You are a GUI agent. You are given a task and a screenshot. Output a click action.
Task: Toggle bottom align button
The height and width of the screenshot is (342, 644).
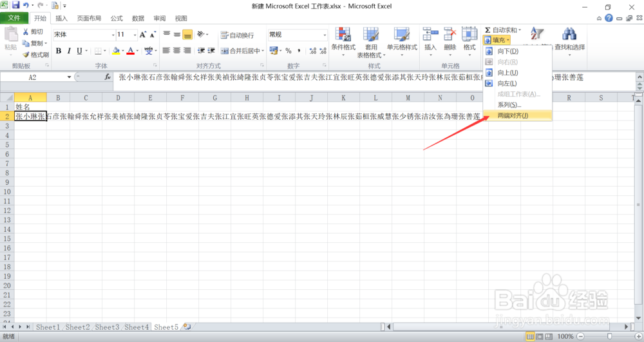(187, 35)
